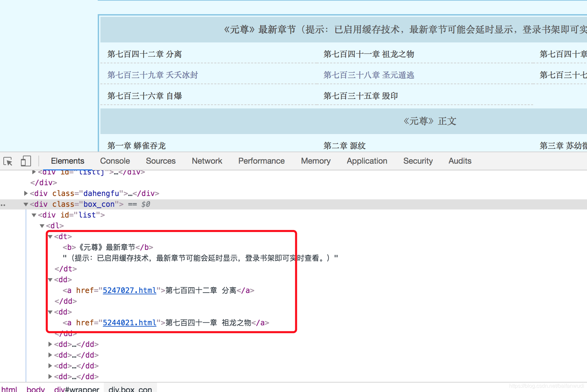This screenshot has height=392, width=587.
Task: Click the 《元尊》正文 section header
Action: point(430,121)
